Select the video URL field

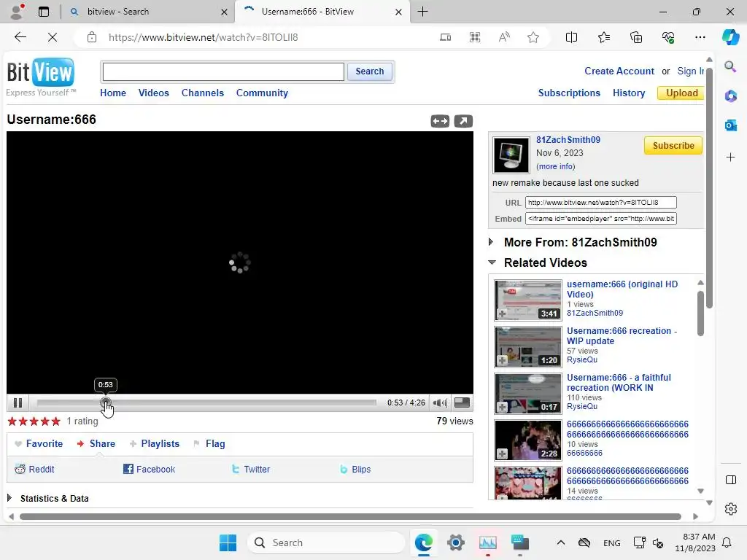[x=600, y=203]
